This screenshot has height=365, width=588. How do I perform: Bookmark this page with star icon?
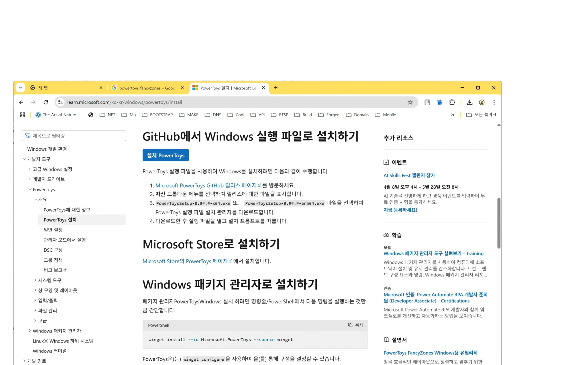point(410,102)
